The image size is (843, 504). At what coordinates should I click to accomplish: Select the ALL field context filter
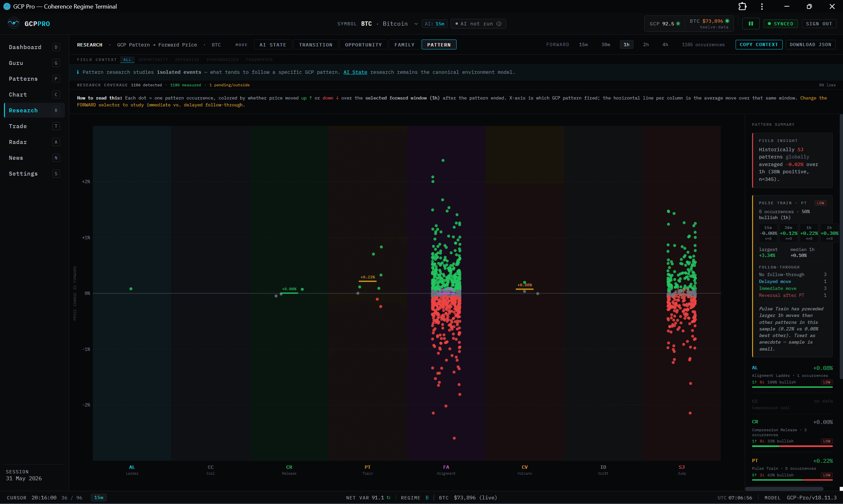click(127, 60)
